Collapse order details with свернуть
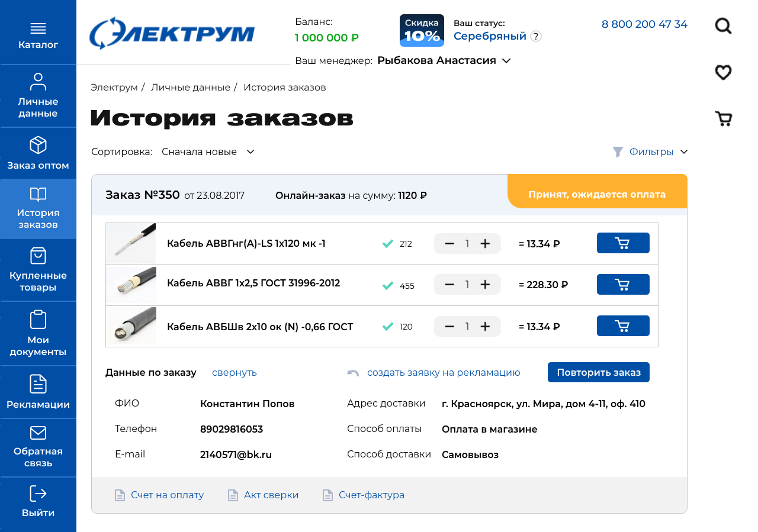Screen dimensions: 758x532 pos(234,373)
